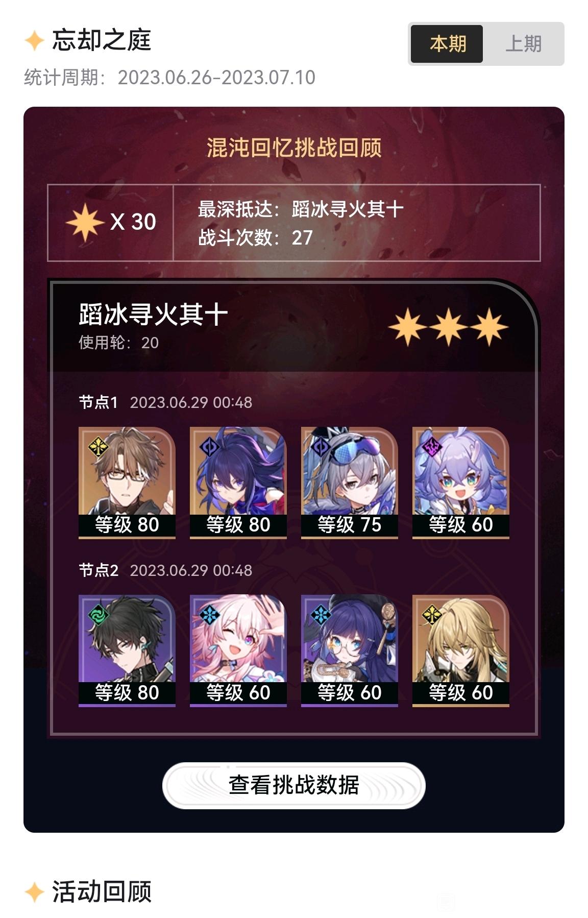Select Dan Heng portrait in node 2

127,650
